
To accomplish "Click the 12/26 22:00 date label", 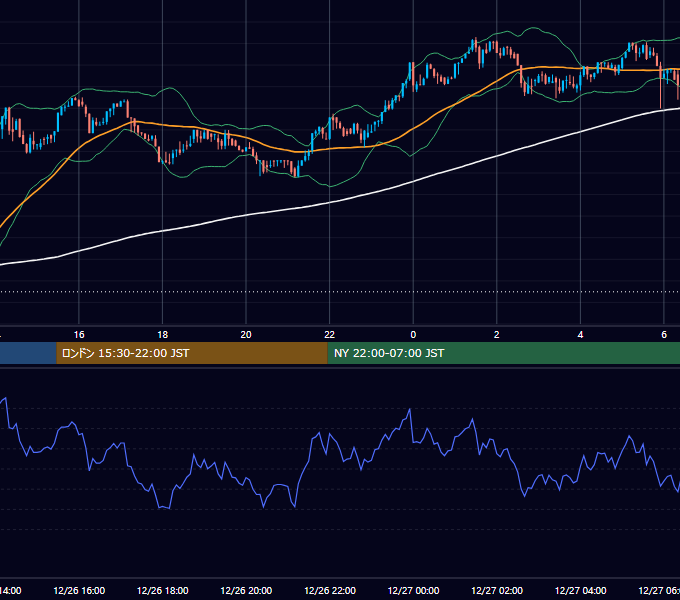I will [x=330, y=591].
